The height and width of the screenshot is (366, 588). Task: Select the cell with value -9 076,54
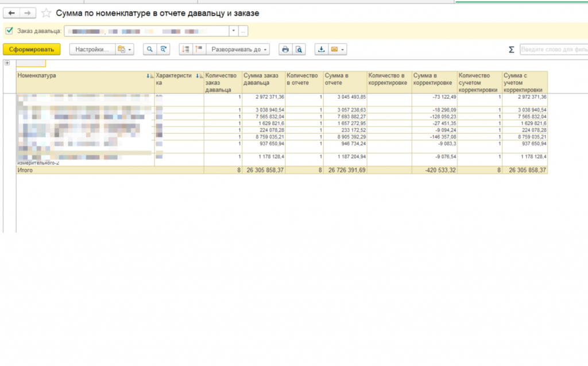point(435,160)
